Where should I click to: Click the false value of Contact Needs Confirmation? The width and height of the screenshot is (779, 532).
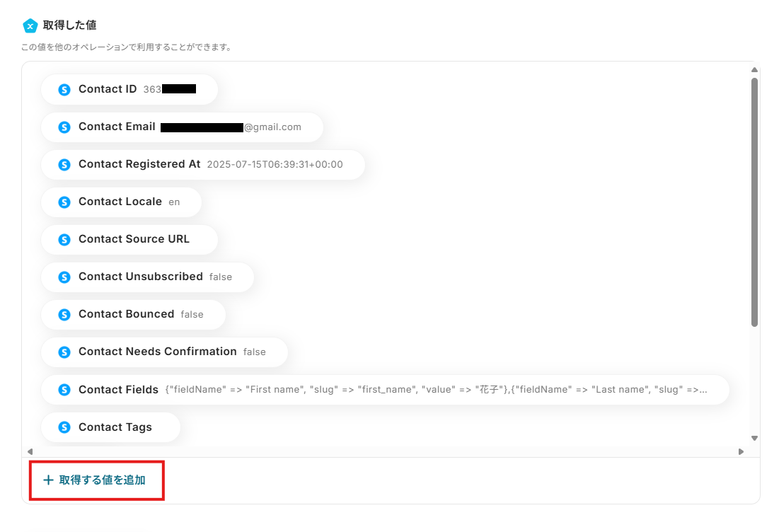click(x=255, y=352)
